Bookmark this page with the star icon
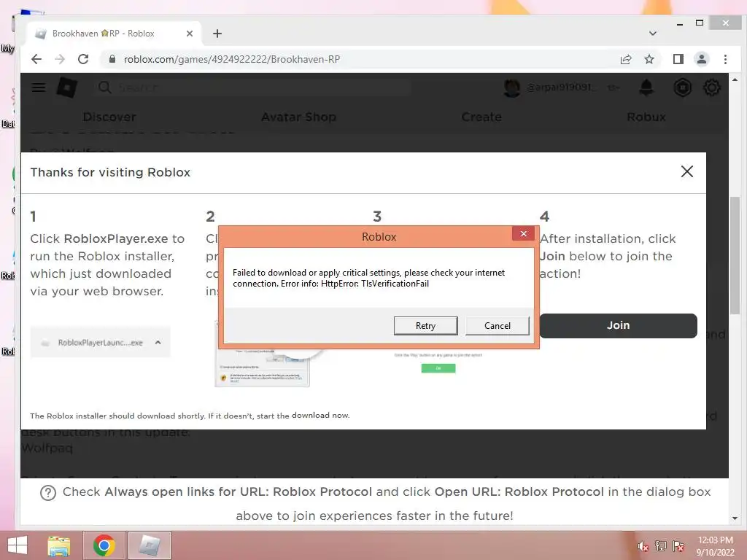The width and height of the screenshot is (747, 560). 649,59
